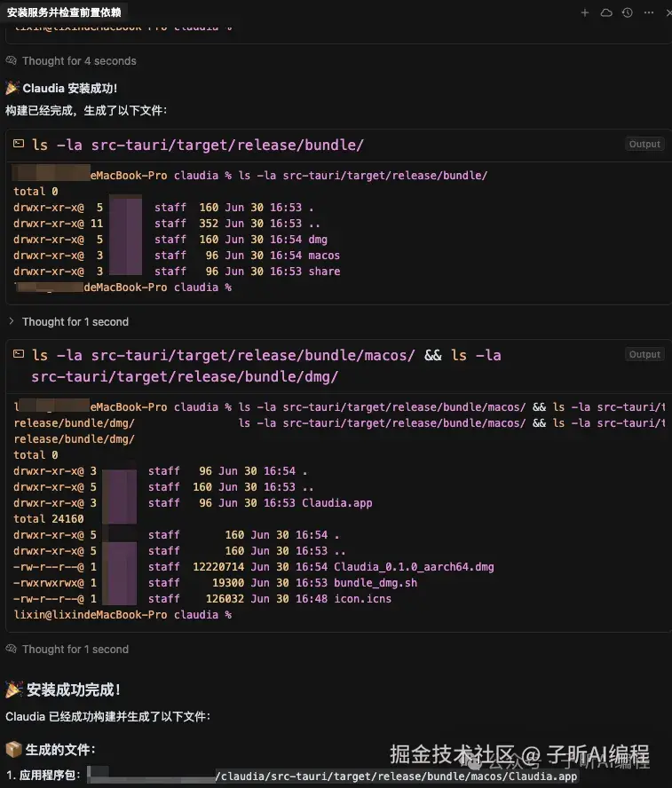The height and width of the screenshot is (788, 672).
Task: Click 'Claudia 已经成功构建并生成了以下文件:' text
Action: tap(108, 717)
